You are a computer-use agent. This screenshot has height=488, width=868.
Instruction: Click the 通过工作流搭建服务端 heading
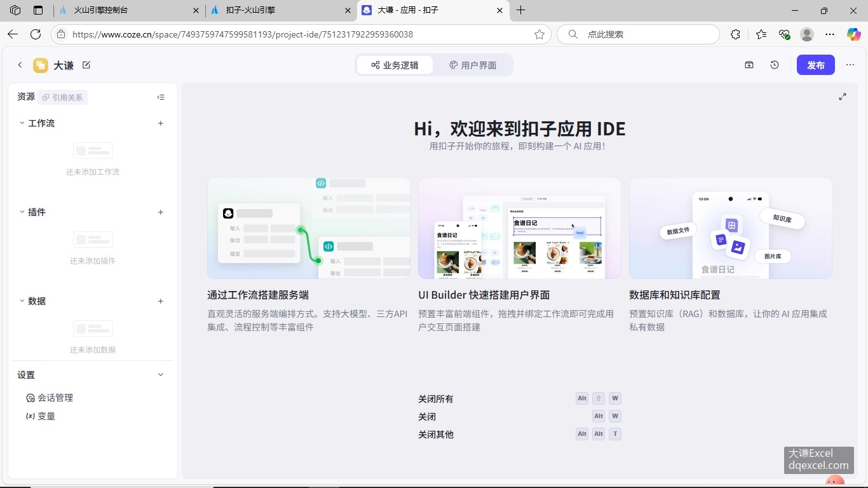point(258,295)
